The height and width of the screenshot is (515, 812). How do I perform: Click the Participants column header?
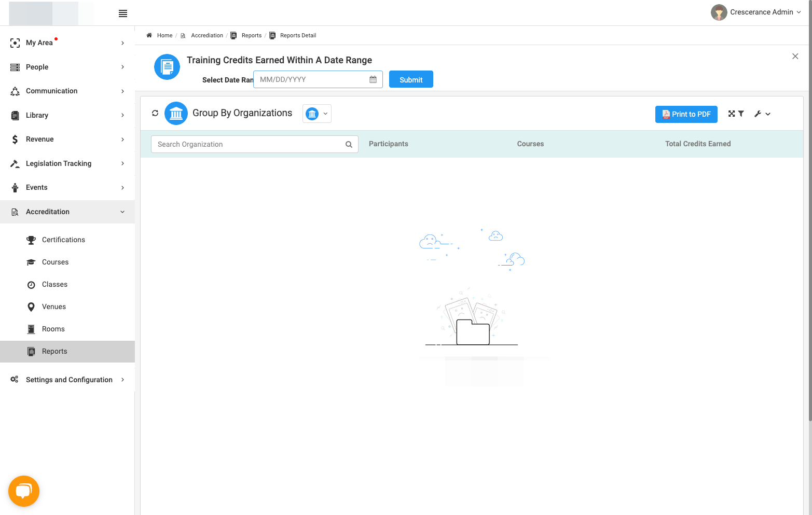click(x=389, y=144)
